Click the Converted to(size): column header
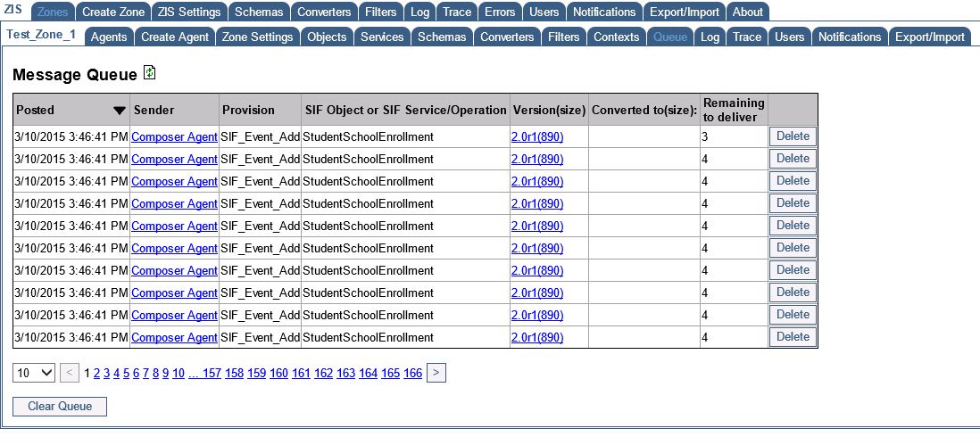This screenshot has width=980, height=445. click(x=644, y=111)
